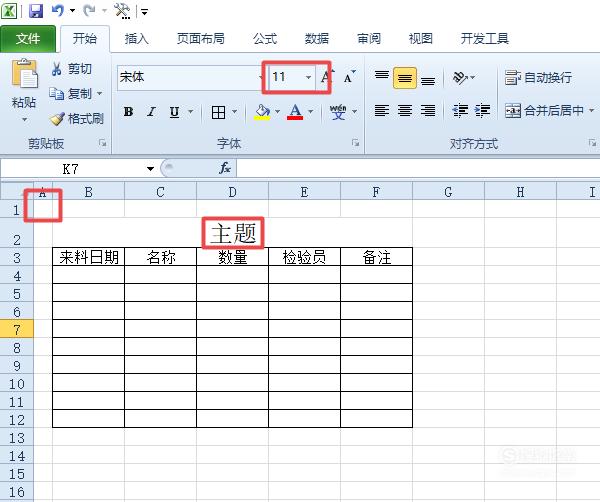Click the Excel application icon
Viewport: 600px width, 502px height.
[x=9, y=10]
